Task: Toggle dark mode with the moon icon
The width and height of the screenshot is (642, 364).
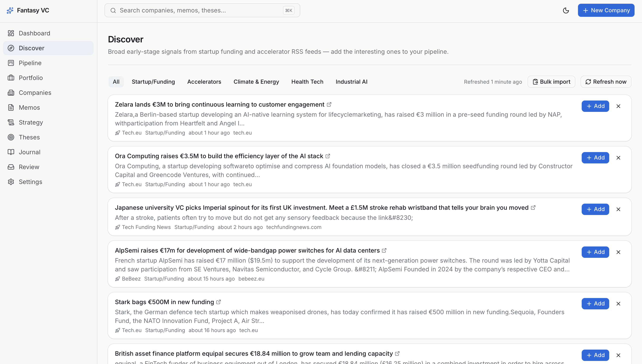Action: point(566,10)
